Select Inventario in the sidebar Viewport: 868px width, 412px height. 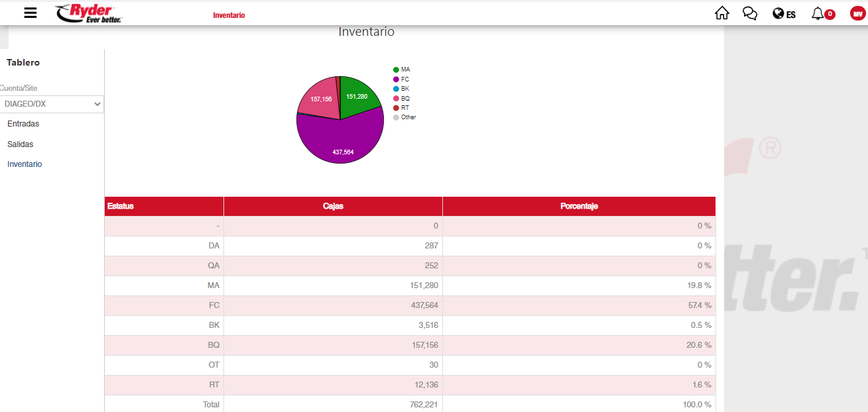tap(25, 164)
